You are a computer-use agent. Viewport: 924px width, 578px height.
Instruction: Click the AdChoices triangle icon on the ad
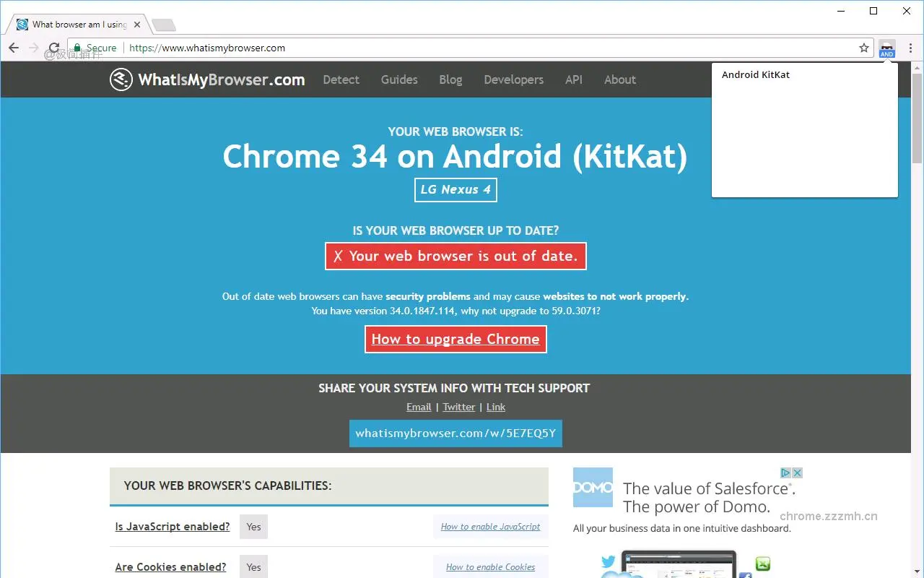(x=786, y=472)
